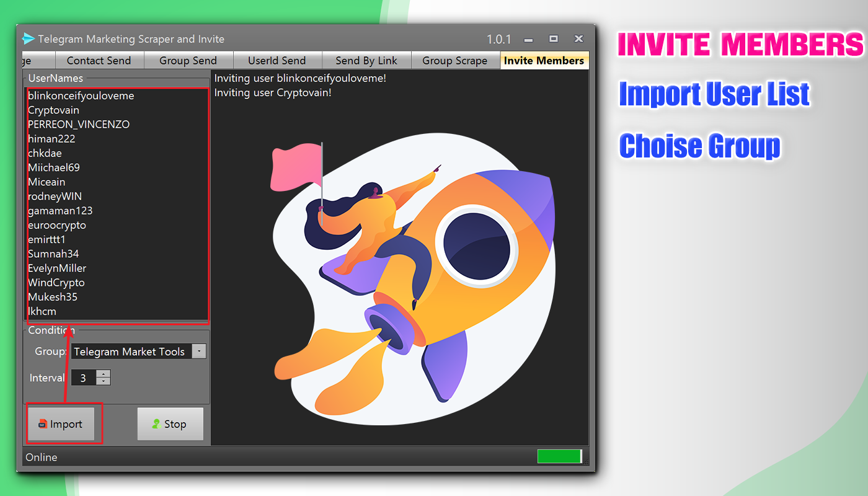Pick PERREON_VINCENZO from the UserNames list
The height and width of the screenshot is (496, 868).
[x=79, y=125]
